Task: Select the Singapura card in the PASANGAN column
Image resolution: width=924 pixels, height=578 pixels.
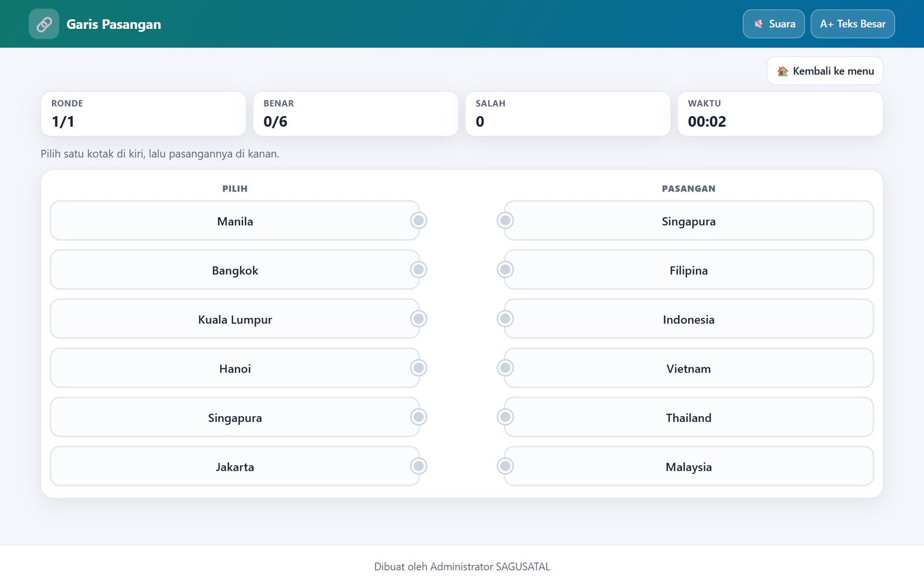Action: [688, 220]
